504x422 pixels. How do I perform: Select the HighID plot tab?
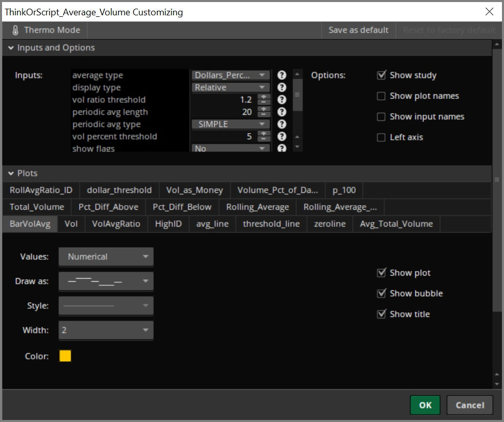(x=168, y=224)
